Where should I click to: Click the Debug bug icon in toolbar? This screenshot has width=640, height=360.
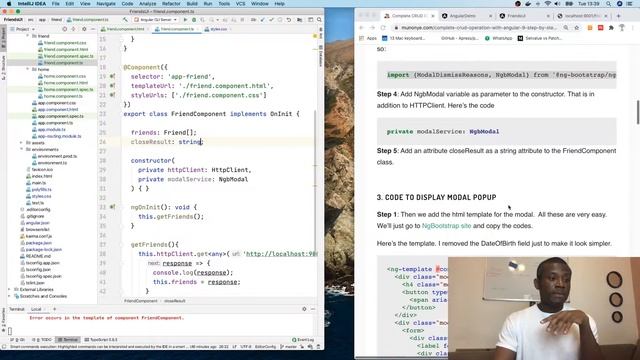[194, 20]
